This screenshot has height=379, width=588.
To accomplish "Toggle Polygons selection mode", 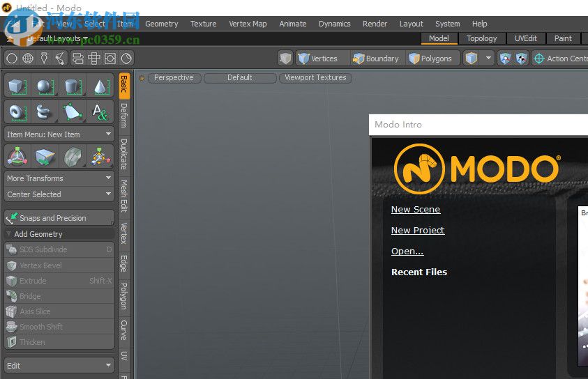I will click(x=432, y=59).
